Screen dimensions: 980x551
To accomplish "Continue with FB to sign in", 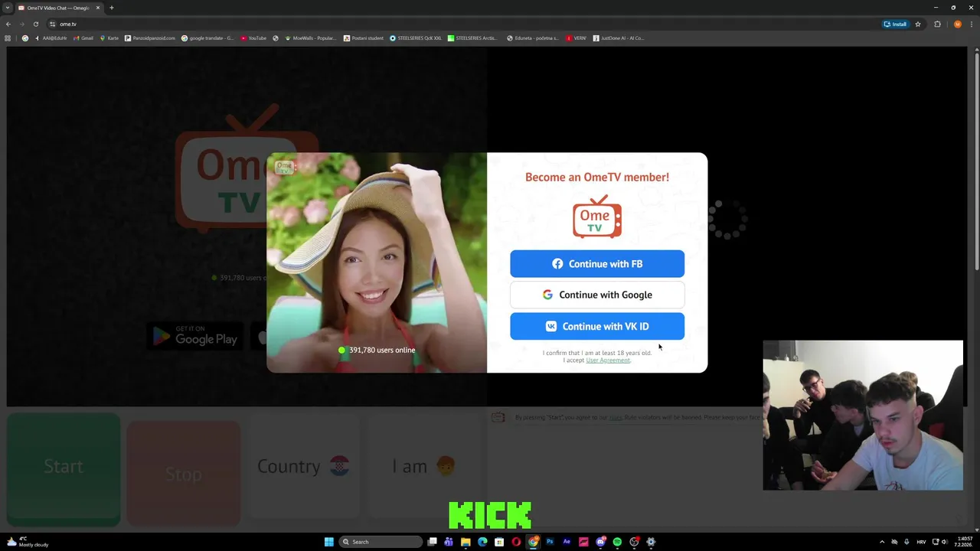I will pos(597,264).
